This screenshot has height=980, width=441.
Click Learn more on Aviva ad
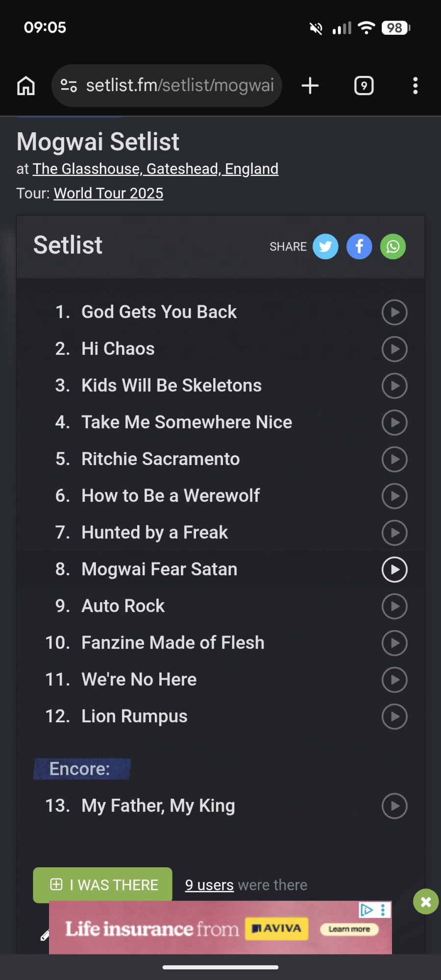349,929
